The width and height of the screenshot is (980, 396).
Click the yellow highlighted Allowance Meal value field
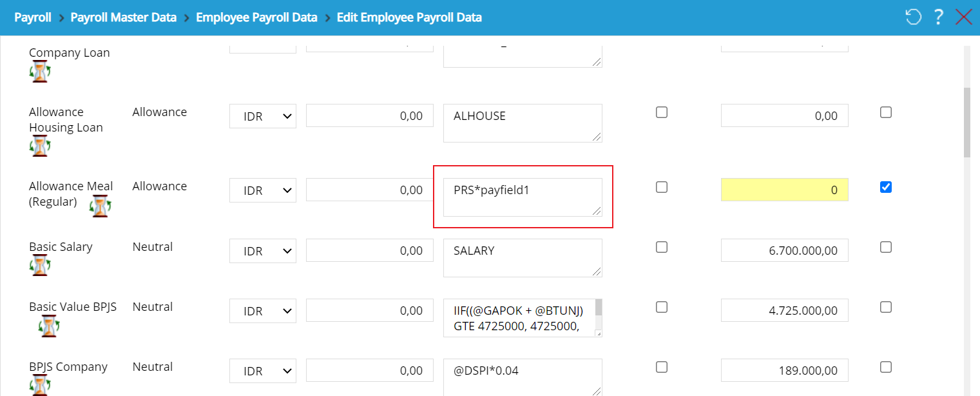click(x=784, y=190)
